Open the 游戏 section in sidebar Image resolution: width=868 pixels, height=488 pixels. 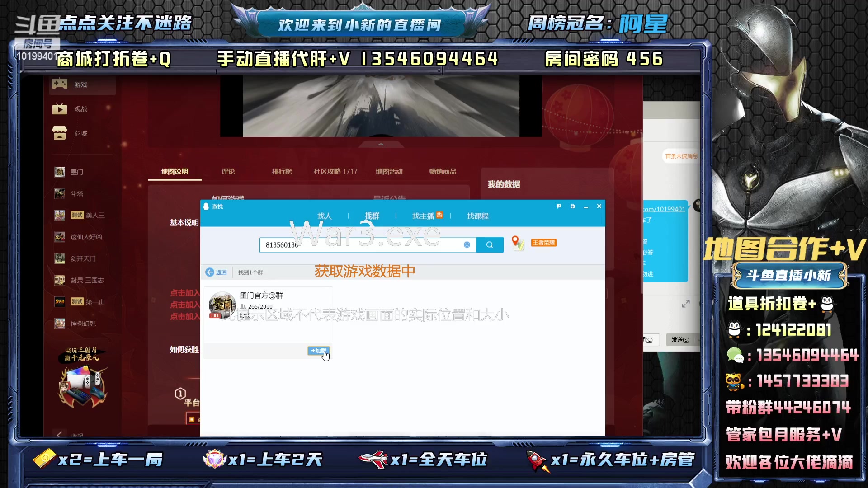(81, 84)
